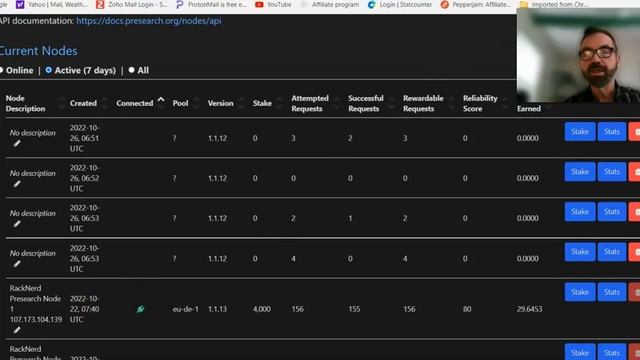Sort table by Node Description column

[x=35, y=103]
